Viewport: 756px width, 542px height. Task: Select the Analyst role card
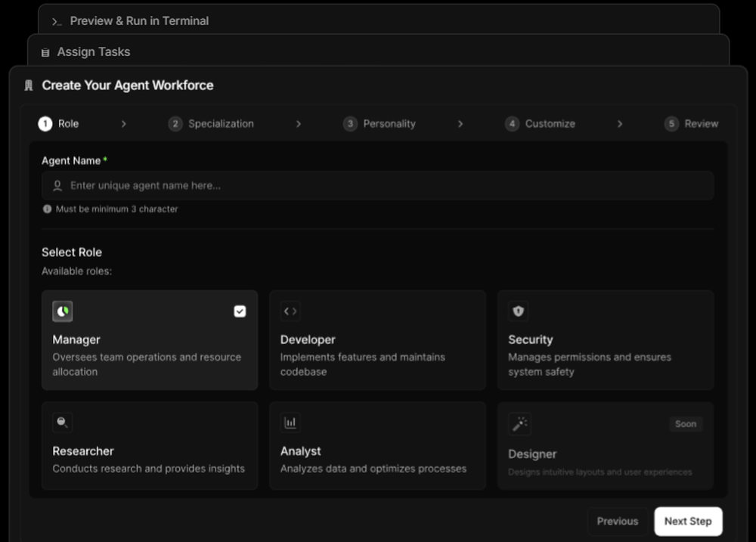click(377, 446)
